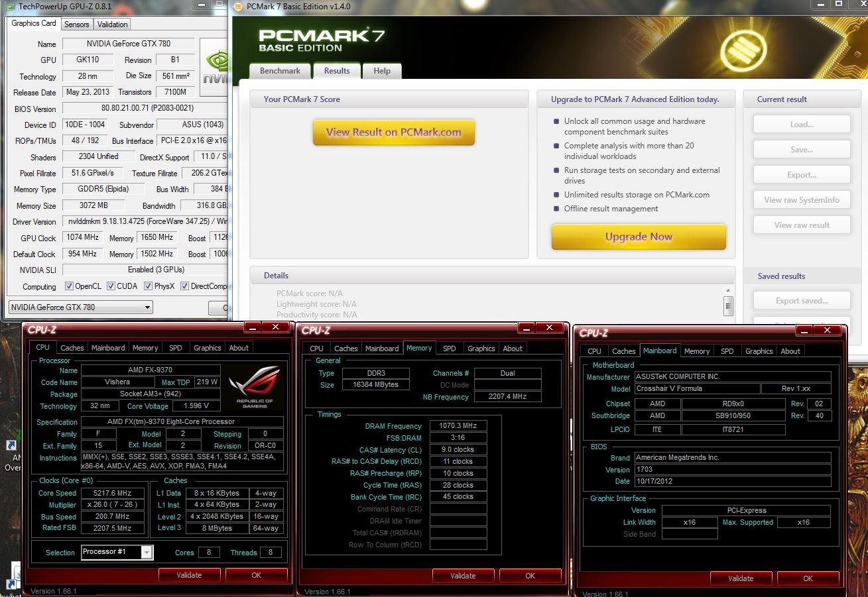This screenshot has width=868, height=597.
Task: Click View Result on PCMark.com button
Action: tap(393, 132)
